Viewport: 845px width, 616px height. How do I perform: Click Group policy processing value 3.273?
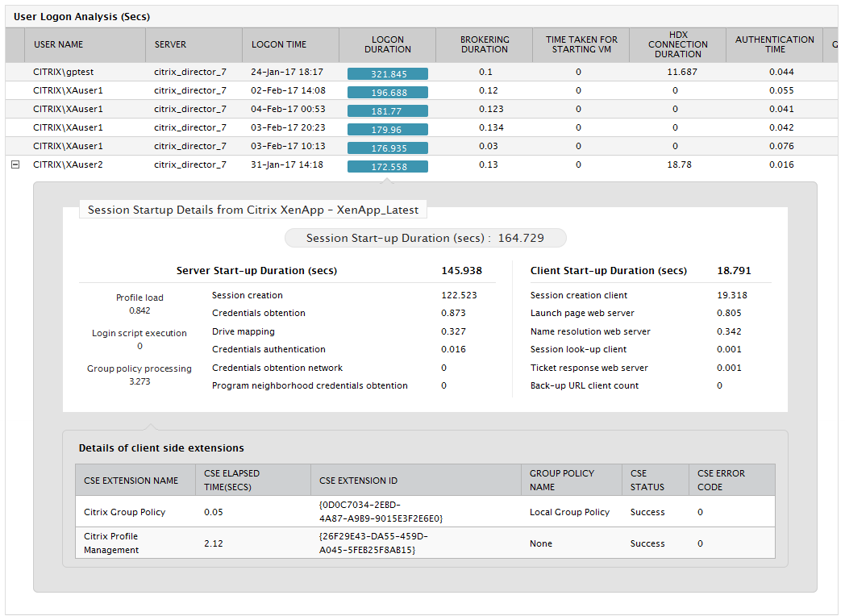[139, 381]
